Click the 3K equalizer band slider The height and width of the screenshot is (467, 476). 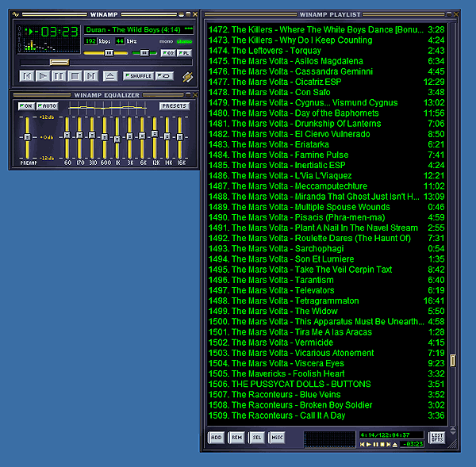(129, 137)
